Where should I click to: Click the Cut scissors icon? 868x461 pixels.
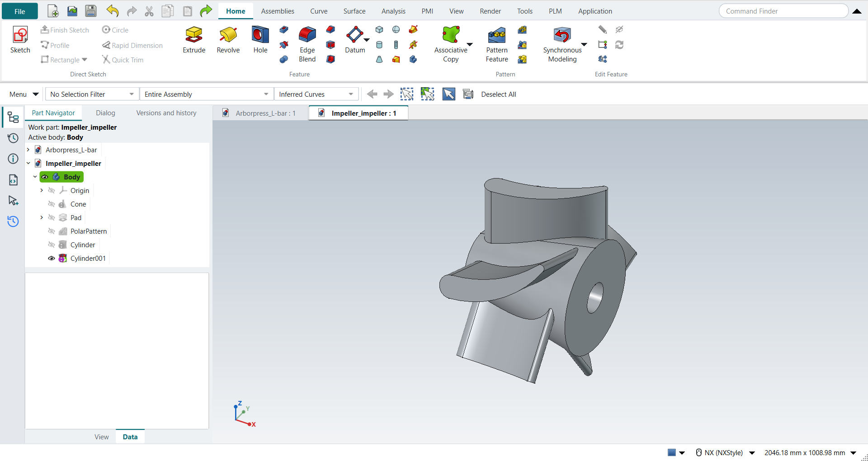pos(149,11)
